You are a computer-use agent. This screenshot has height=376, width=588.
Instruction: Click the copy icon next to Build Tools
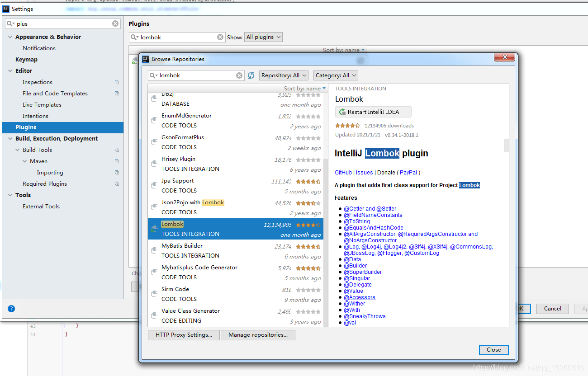click(117, 150)
